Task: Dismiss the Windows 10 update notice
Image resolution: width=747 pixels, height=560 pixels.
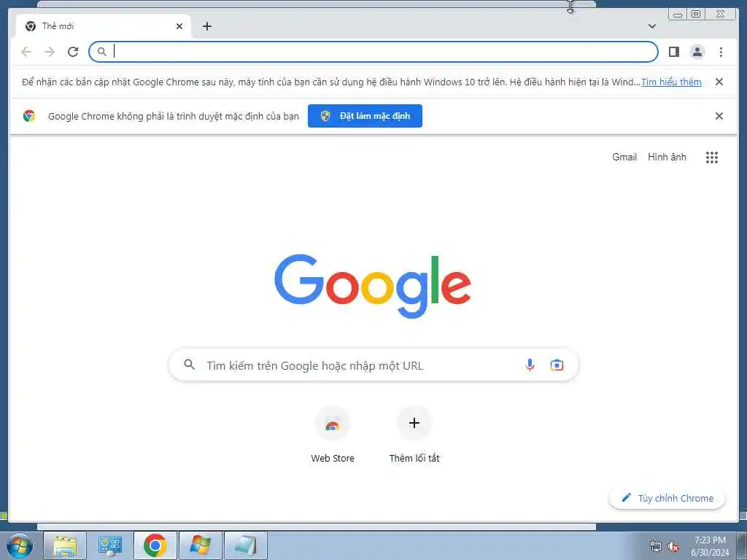Action: click(x=719, y=82)
